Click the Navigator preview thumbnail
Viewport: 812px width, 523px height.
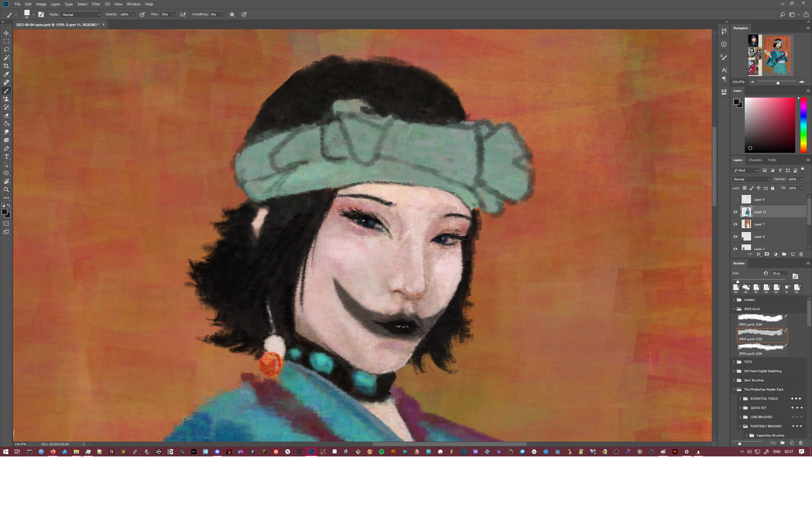[x=770, y=55]
